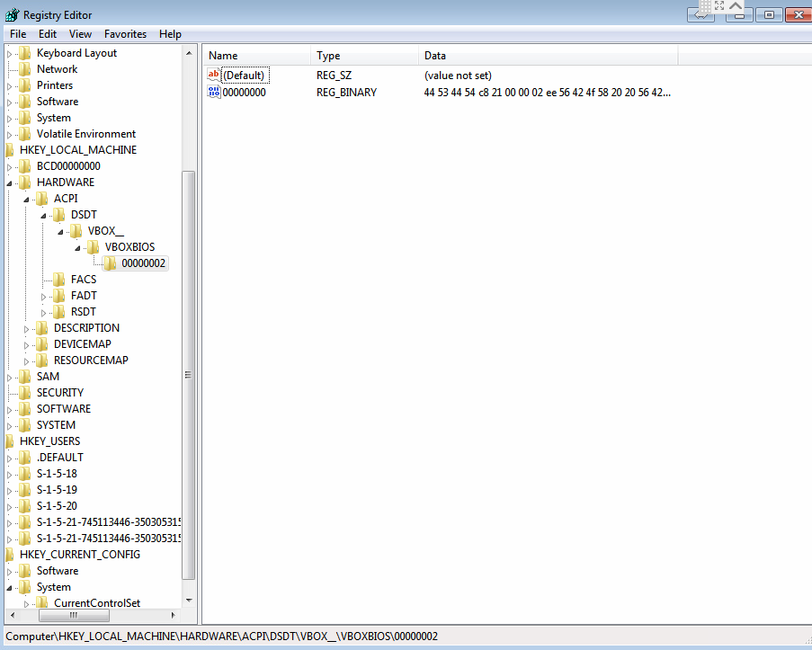Expand the DESCRIPTION key
Screen dimensions: 812x650
[28, 328]
